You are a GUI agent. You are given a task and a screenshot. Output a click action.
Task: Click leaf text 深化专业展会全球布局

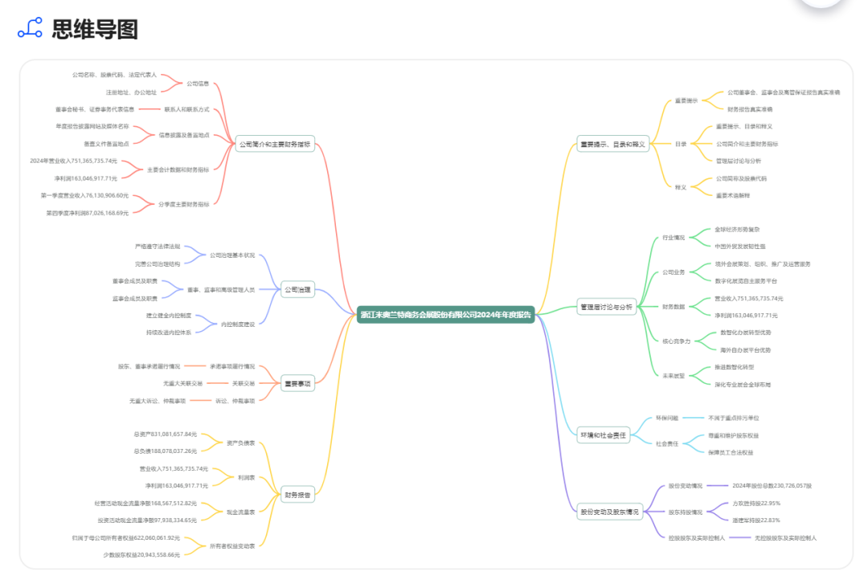[743, 385]
